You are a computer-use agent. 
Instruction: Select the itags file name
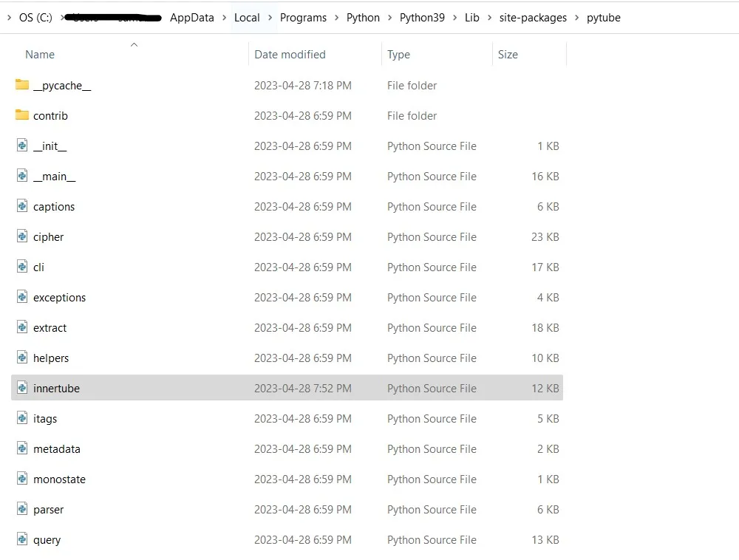45,419
